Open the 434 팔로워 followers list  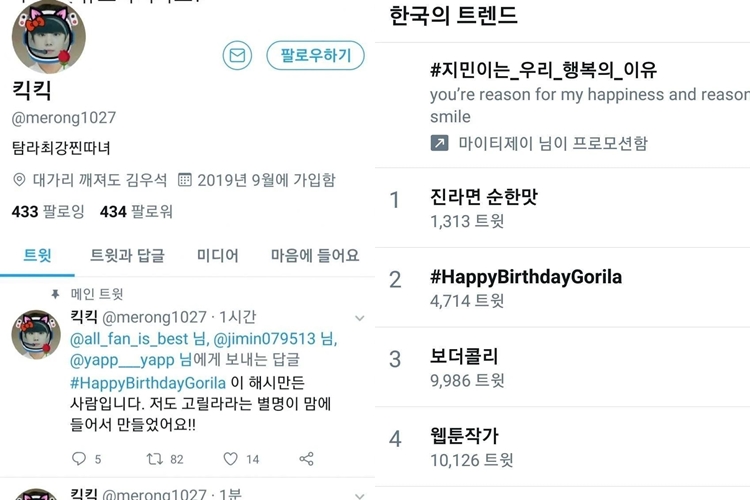point(136,211)
